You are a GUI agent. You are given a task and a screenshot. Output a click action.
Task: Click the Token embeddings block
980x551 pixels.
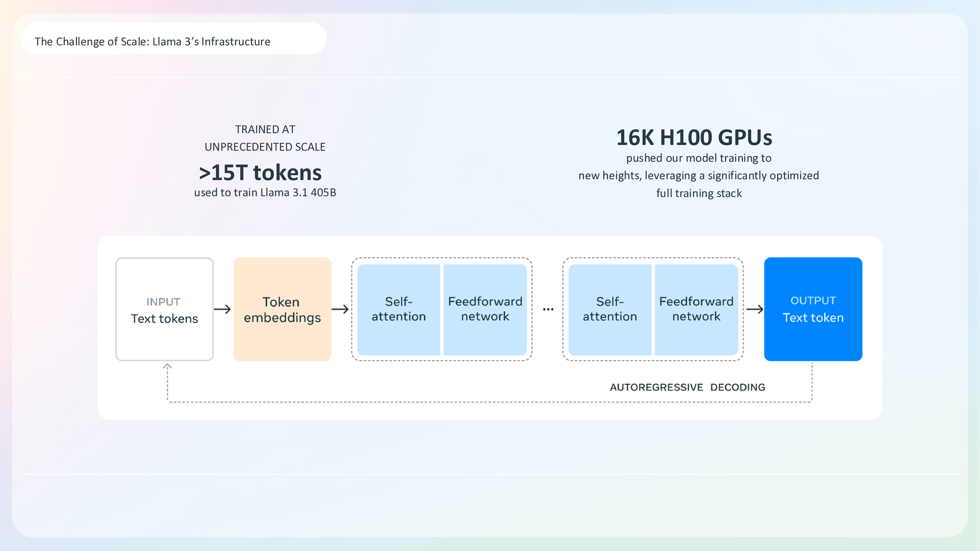click(x=282, y=309)
